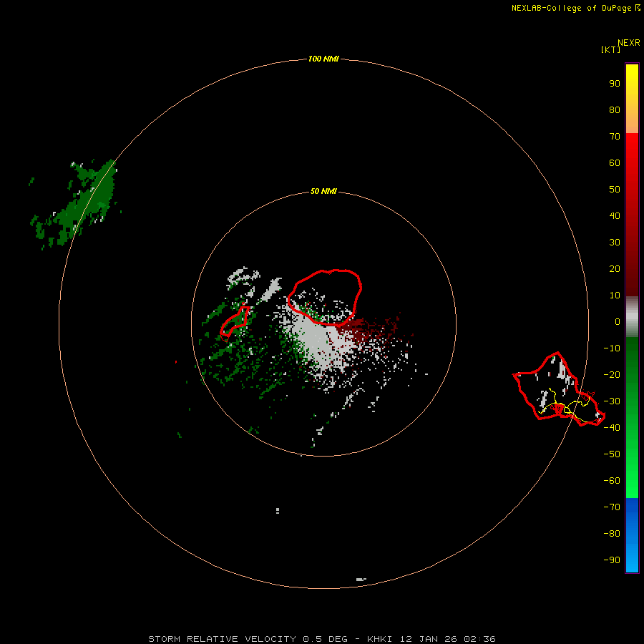
Task: Click the -80 value on the velocity scale
Action: point(612,534)
